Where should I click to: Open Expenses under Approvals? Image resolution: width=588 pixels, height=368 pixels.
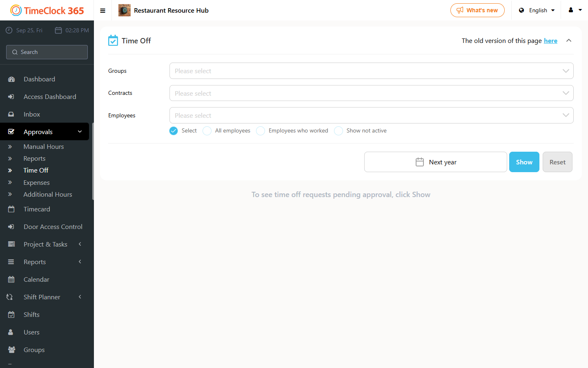point(36,183)
